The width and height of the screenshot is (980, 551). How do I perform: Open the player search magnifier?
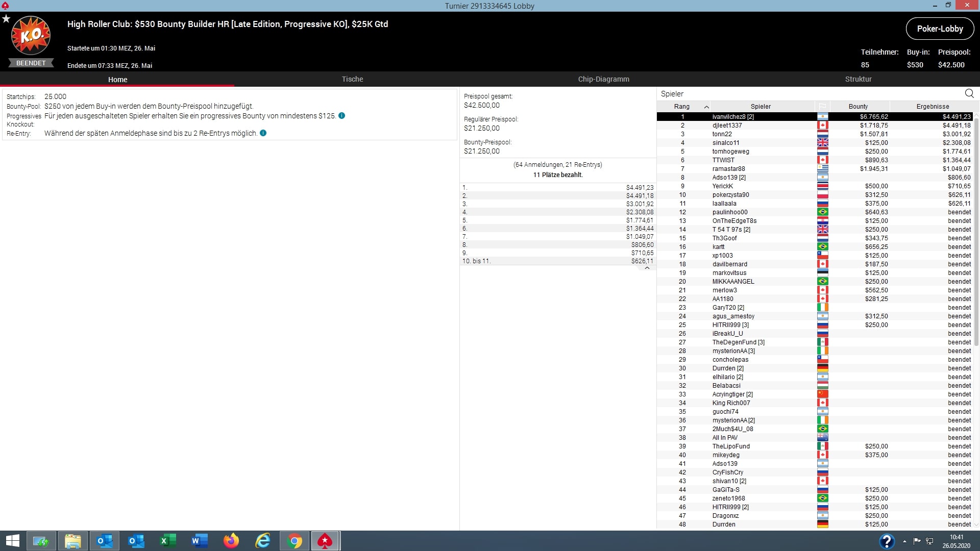[969, 93]
